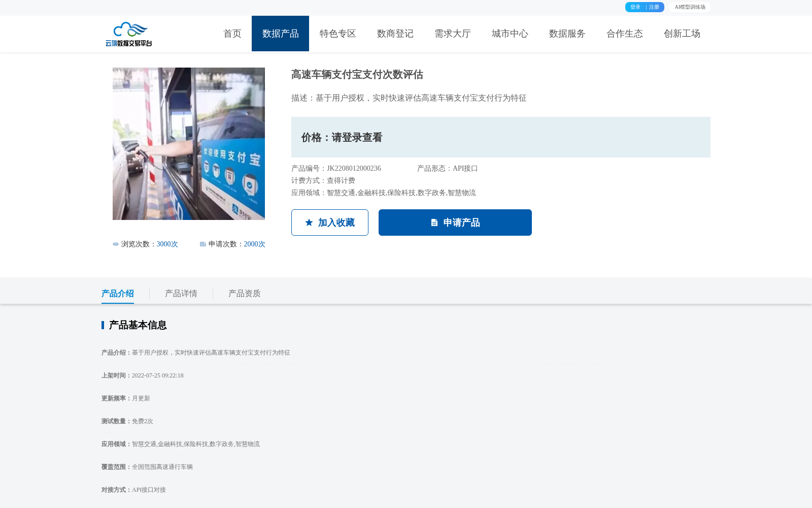Image resolution: width=812 pixels, height=508 pixels.
Task: Click the product number JK2208012000236
Action: click(x=354, y=169)
